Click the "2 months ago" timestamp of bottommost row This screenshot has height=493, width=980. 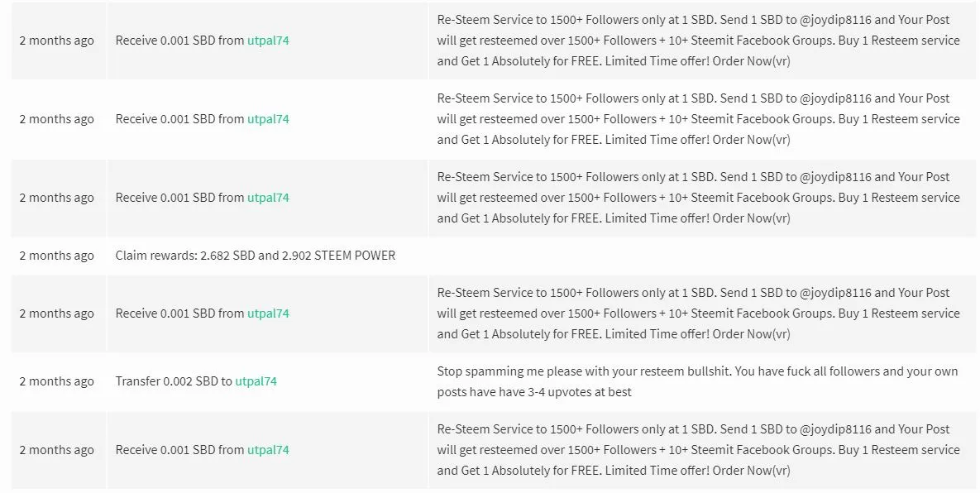(57, 450)
